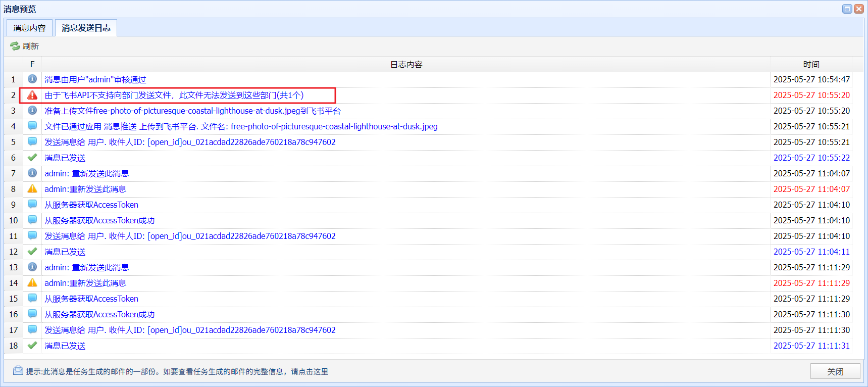
Task: Click the 关闭 button
Action: coord(835,371)
